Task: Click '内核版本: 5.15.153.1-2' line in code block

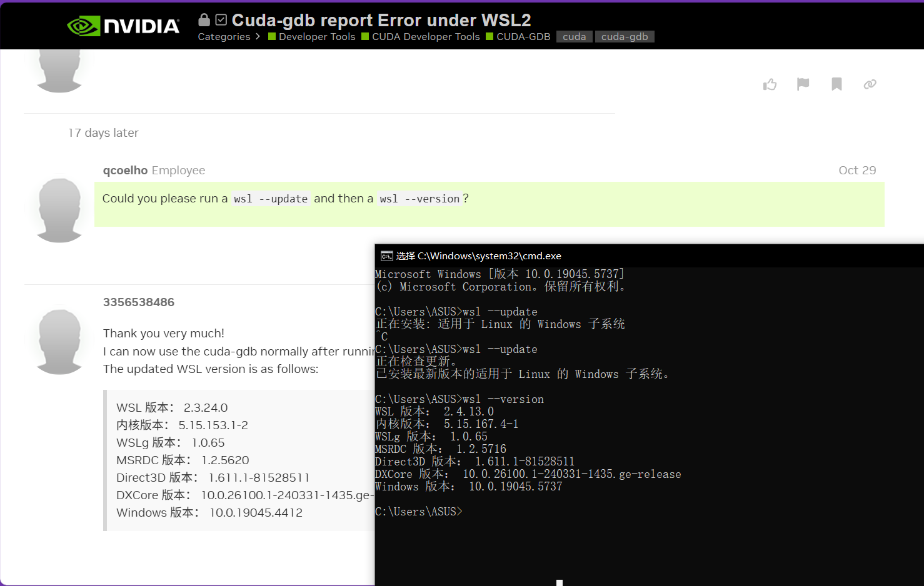Action: [182, 425]
